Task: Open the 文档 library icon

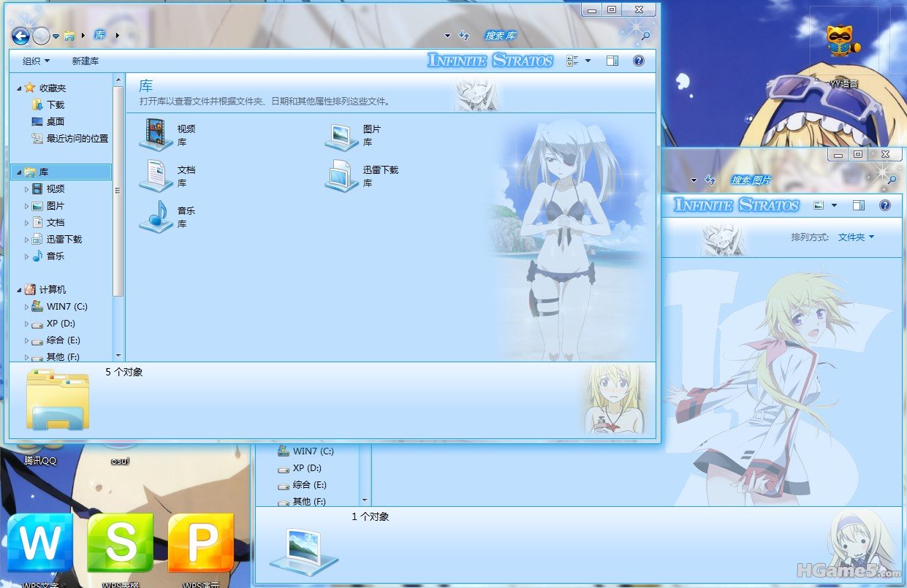Action: [156, 176]
